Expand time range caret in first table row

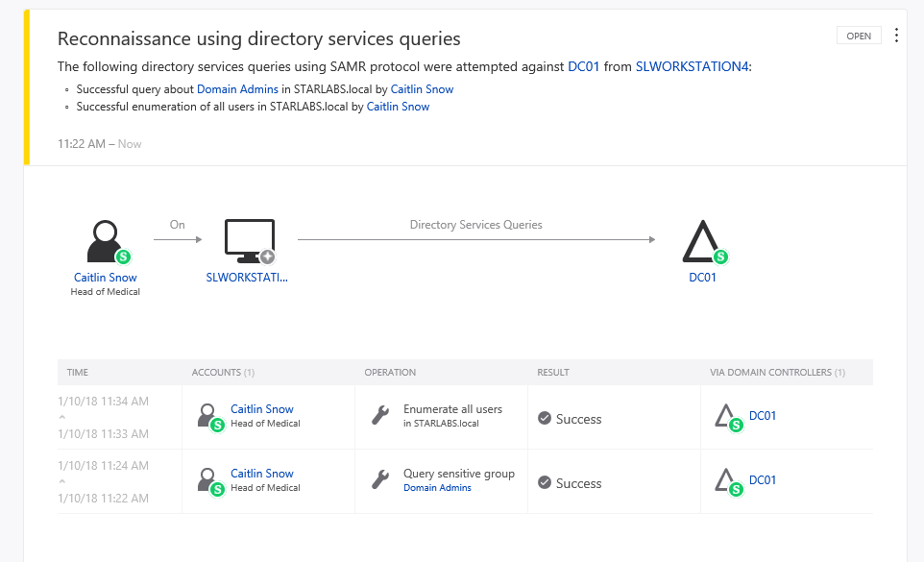click(x=62, y=417)
